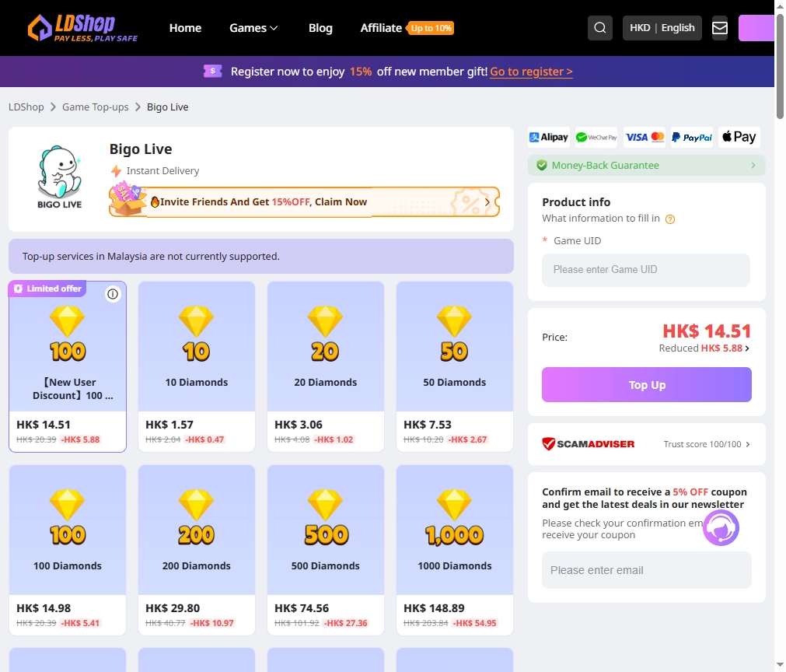Screen dimensions: 786x672
Task: Click the info icon on Limited offer card
Action: [113, 294]
